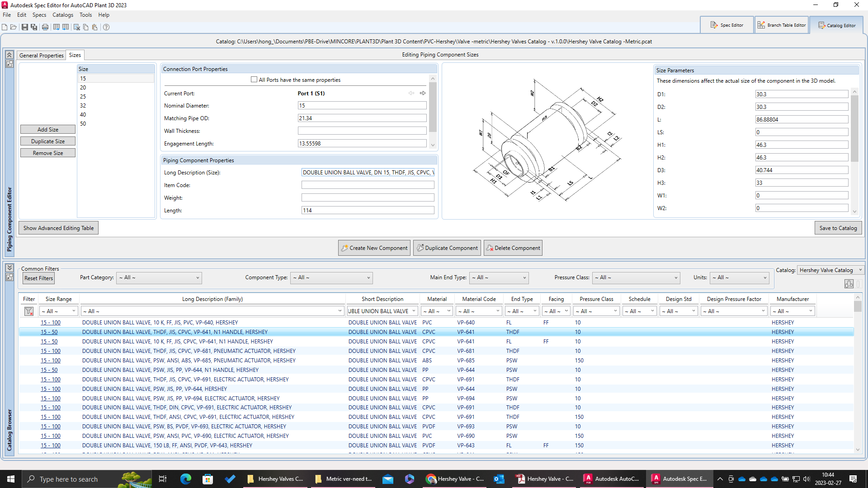
Task: Click size range link 15 - 100 for VP-640
Action: point(51,323)
